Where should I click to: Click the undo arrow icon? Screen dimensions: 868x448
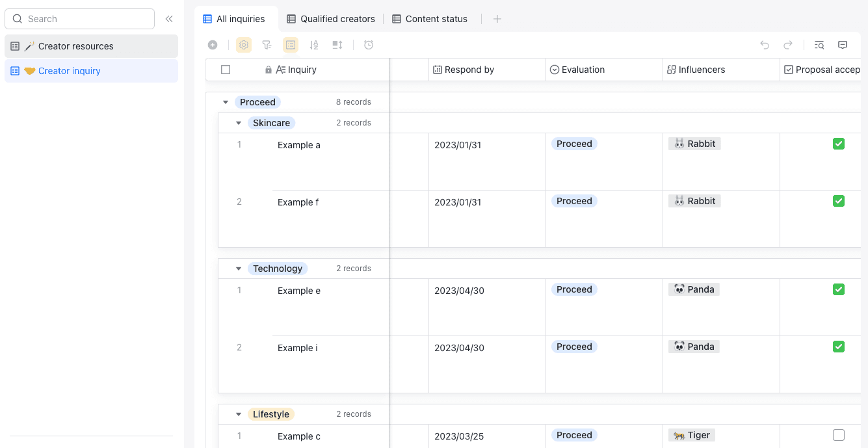[765, 45]
